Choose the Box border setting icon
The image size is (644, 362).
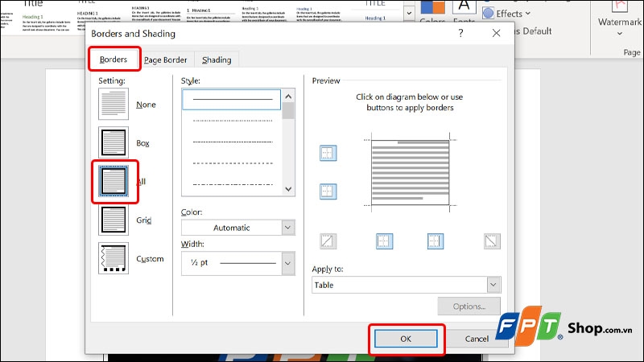114,142
